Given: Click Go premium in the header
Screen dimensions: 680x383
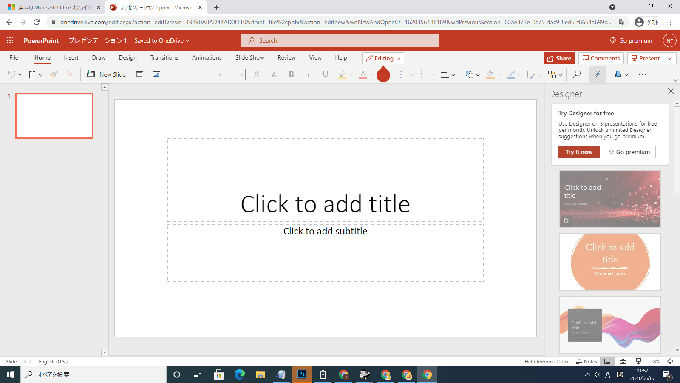Looking at the screenshot, I should [631, 40].
